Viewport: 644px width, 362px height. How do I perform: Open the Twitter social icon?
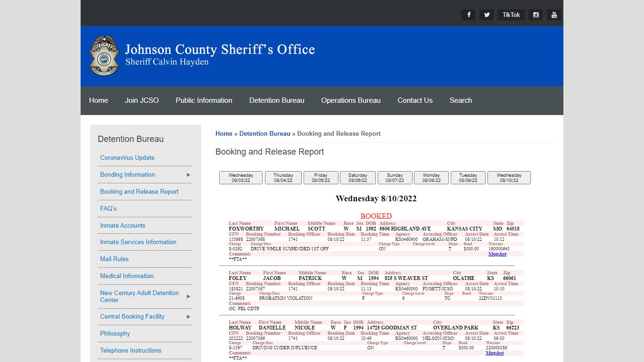[487, 15]
